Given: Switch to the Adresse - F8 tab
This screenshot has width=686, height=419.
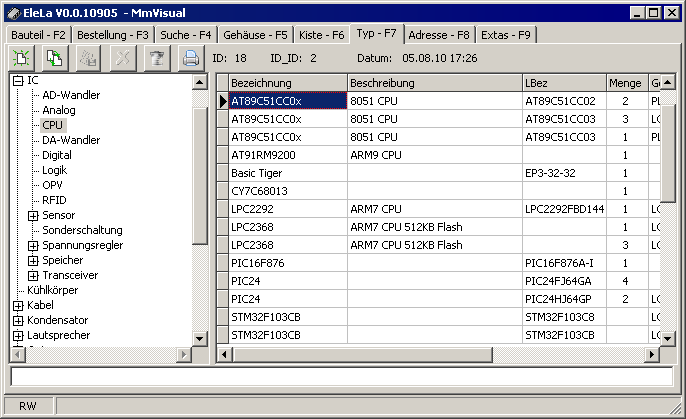Looking at the screenshot, I should pyautogui.click(x=439, y=35).
